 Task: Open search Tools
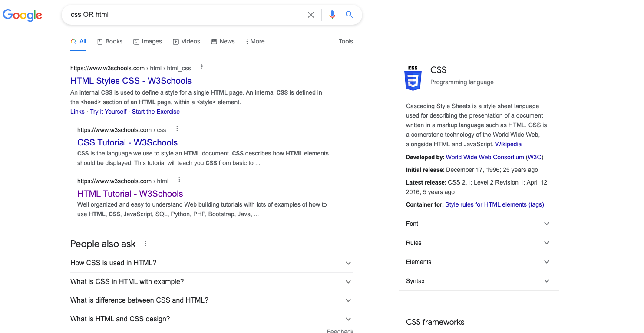click(346, 42)
